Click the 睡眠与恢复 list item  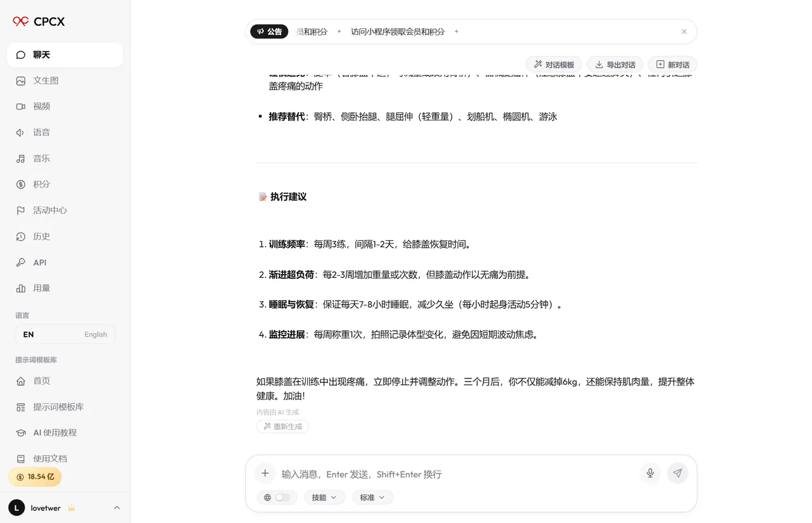point(416,304)
